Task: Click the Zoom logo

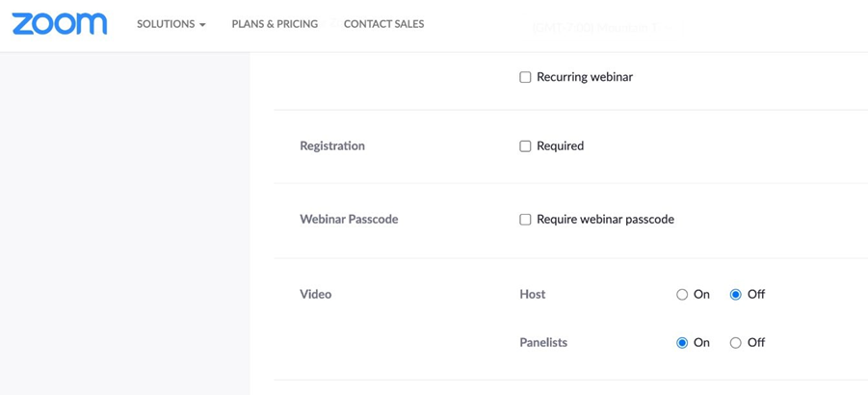Action: (59, 24)
